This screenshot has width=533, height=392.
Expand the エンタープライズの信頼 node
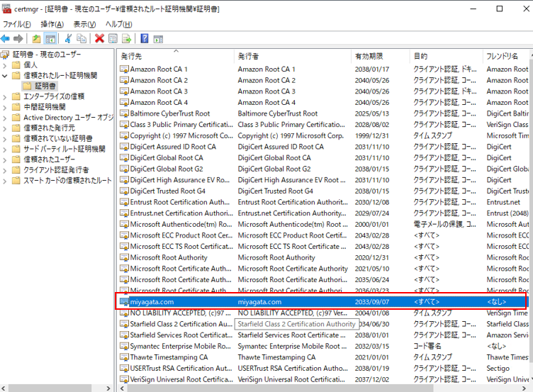click(4, 97)
